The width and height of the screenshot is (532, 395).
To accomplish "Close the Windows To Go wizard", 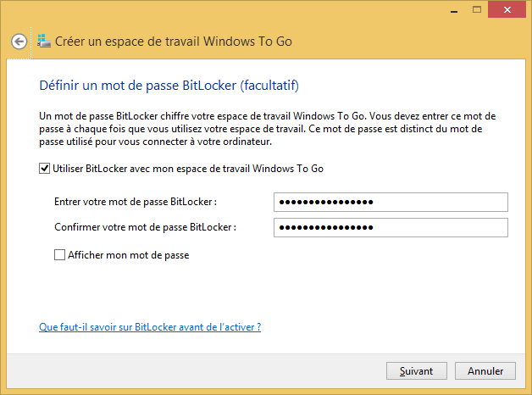I will click(x=506, y=8).
